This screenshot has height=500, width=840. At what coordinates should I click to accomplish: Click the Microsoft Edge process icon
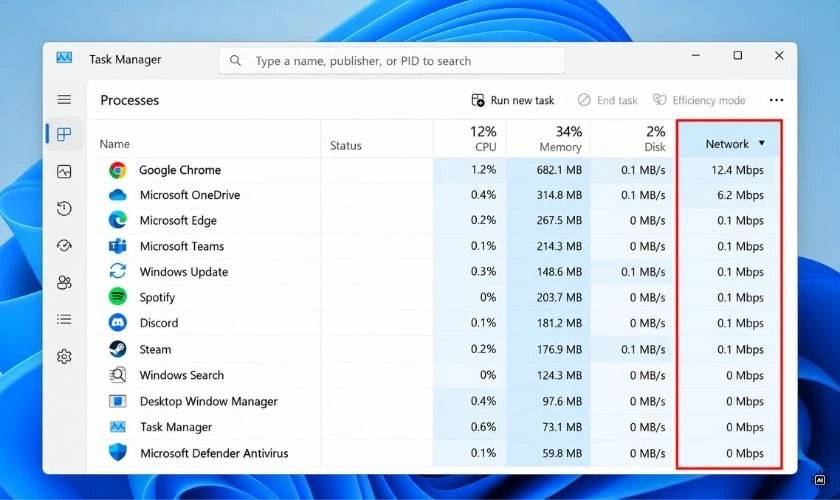(117, 220)
